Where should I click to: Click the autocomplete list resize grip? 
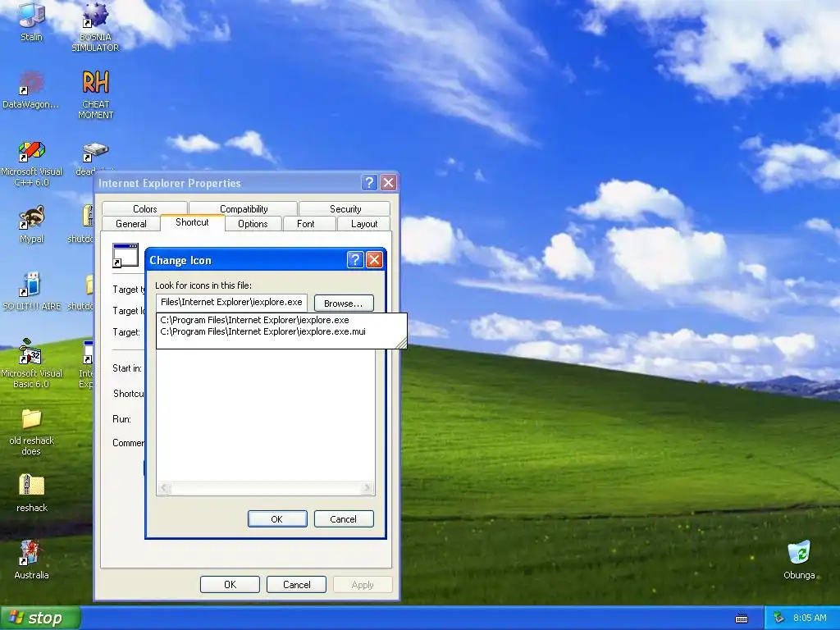tap(401, 344)
